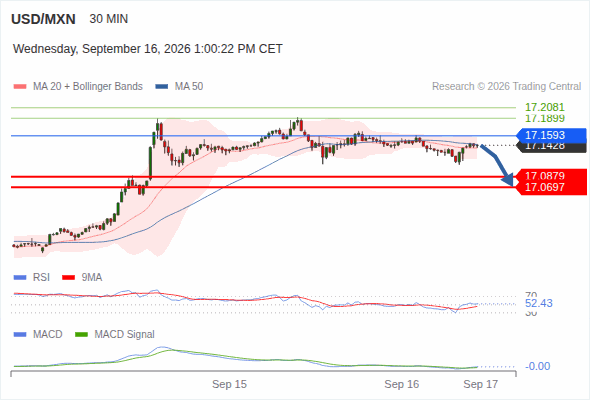This screenshot has height=400, width=590.
Task: Click the dark 17.1428 current price tag
Action: [551, 147]
